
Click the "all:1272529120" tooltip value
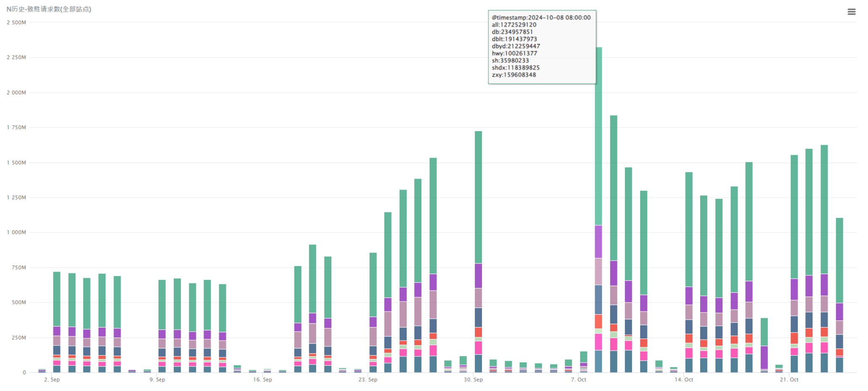tap(514, 25)
